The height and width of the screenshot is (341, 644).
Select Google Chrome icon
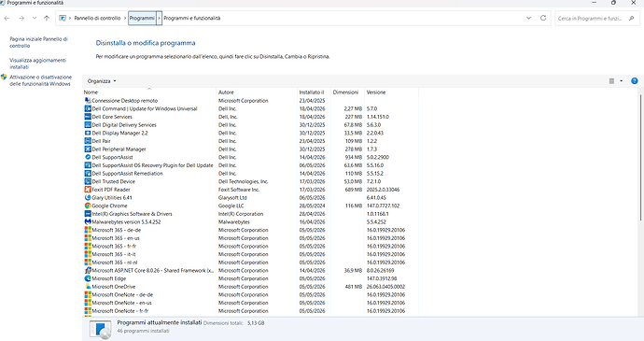(88, 206)
